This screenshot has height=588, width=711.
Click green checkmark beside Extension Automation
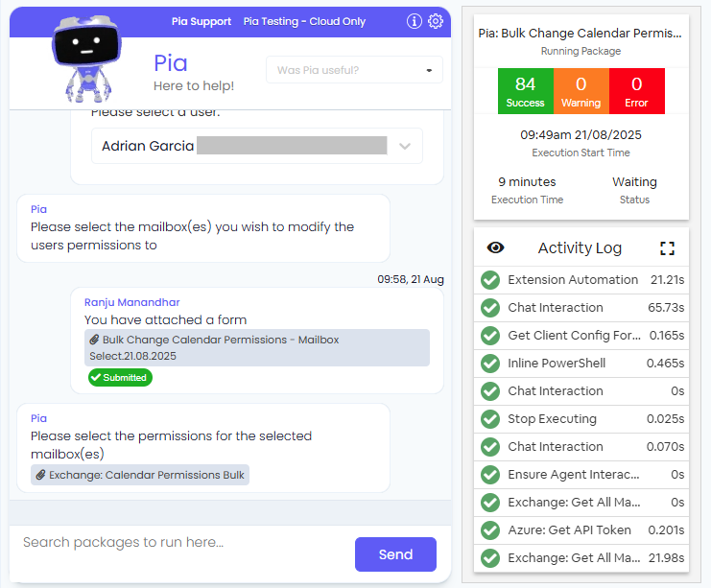pos(490,280)
